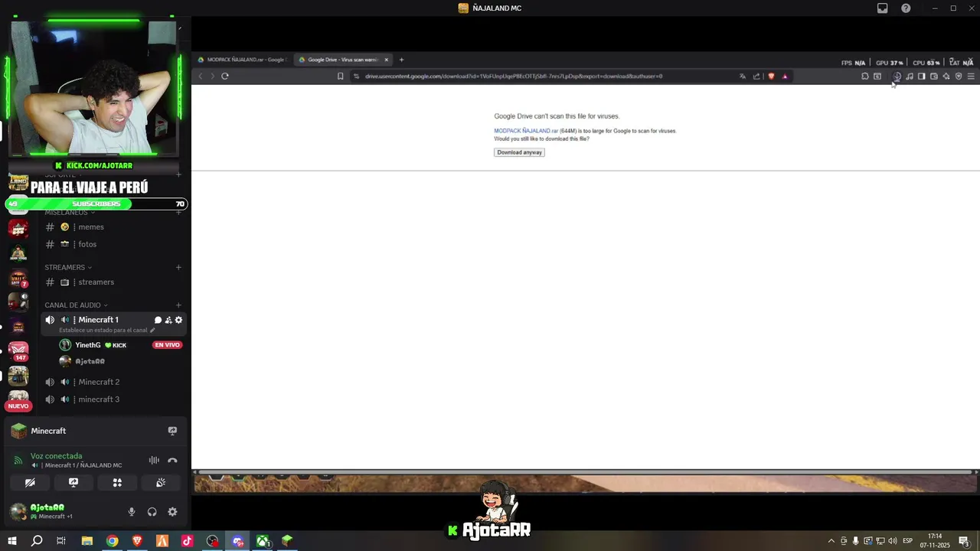This screenshot has width=980, height=551.
Task: Invite people to Minecraft 1 channel
Action: coord(168,320)
